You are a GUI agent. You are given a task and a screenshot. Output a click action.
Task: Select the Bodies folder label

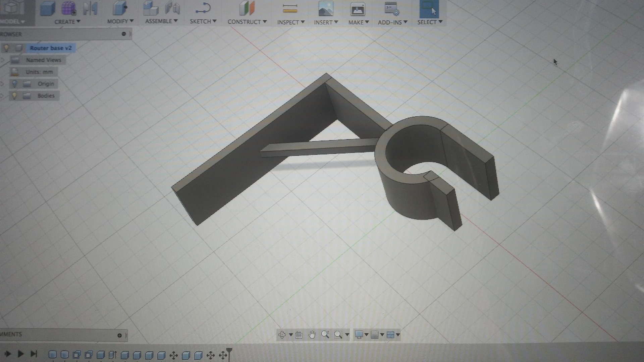46,96
